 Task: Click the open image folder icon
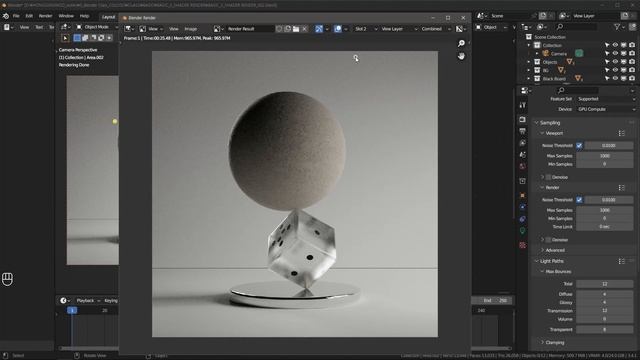pyautogui.click(x=296, y=29)
